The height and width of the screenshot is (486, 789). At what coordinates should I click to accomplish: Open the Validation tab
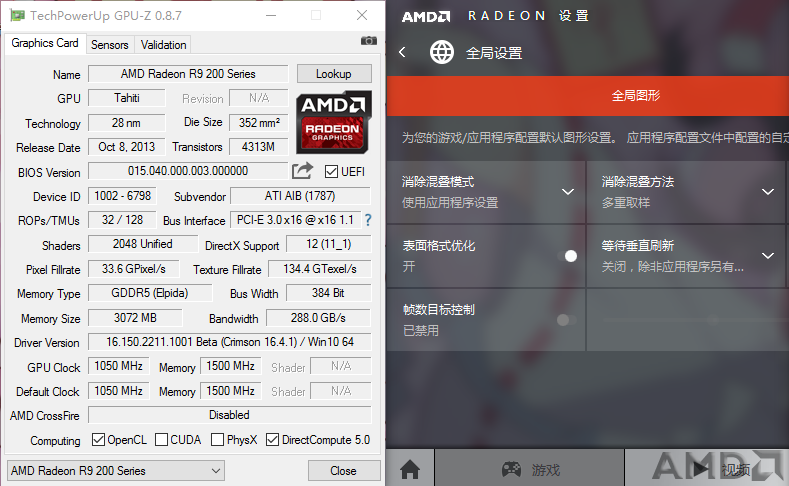point(163,45)
